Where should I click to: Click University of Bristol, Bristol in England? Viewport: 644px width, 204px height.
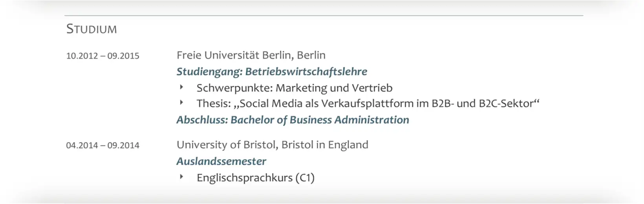pos(273,145)
